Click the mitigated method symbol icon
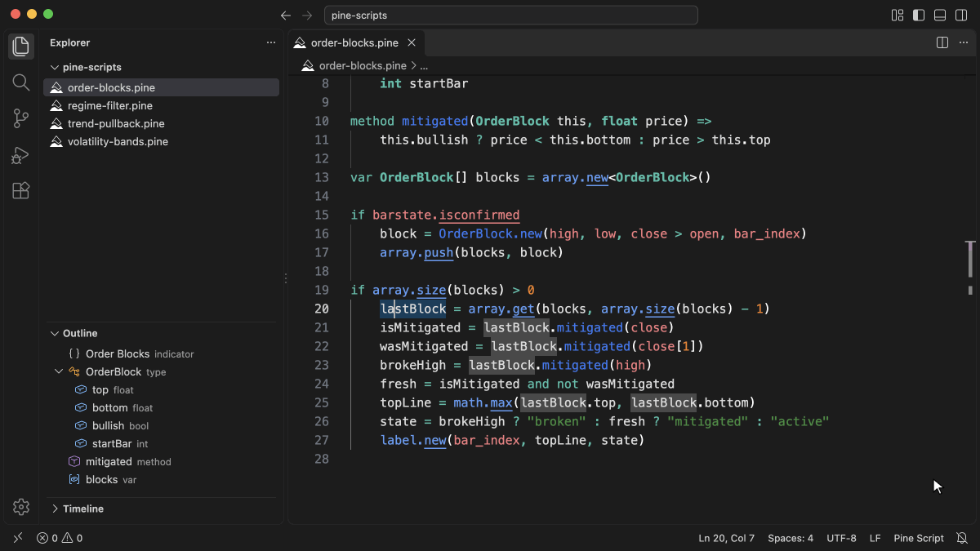Viewport: 980px width, 551px height. click(74, 461)
